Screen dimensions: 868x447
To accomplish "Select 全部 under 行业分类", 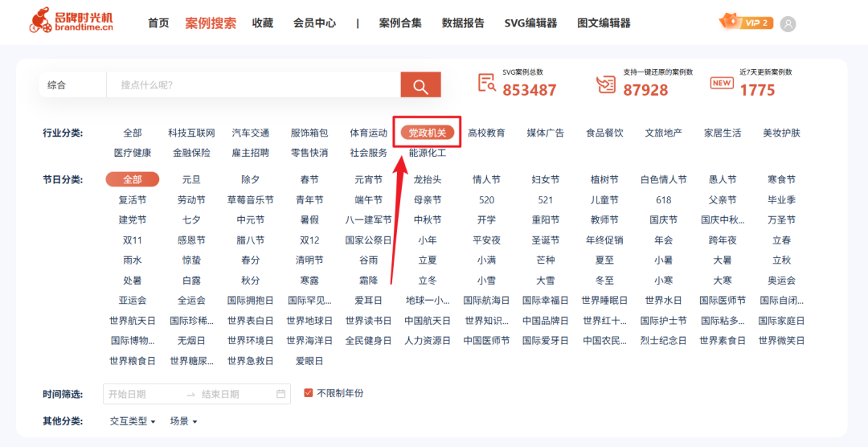I will tap(133, 133).
